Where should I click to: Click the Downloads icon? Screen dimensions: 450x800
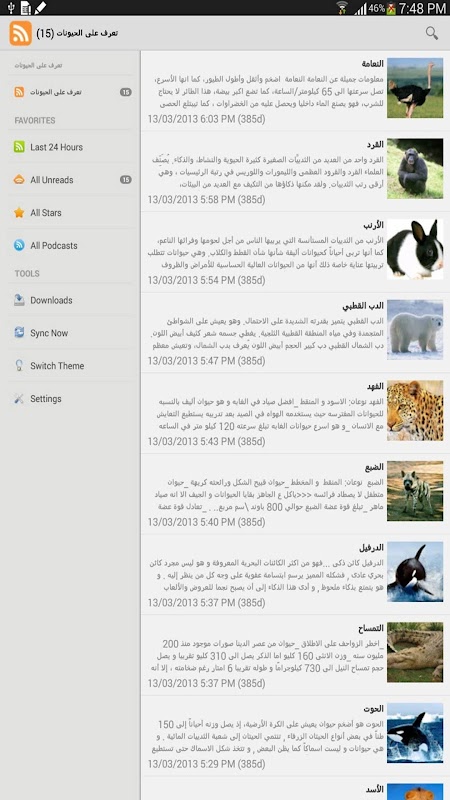19,300
